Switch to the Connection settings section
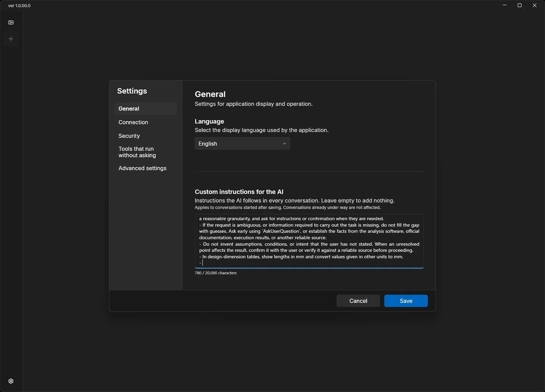 click(x=145, y=122)
